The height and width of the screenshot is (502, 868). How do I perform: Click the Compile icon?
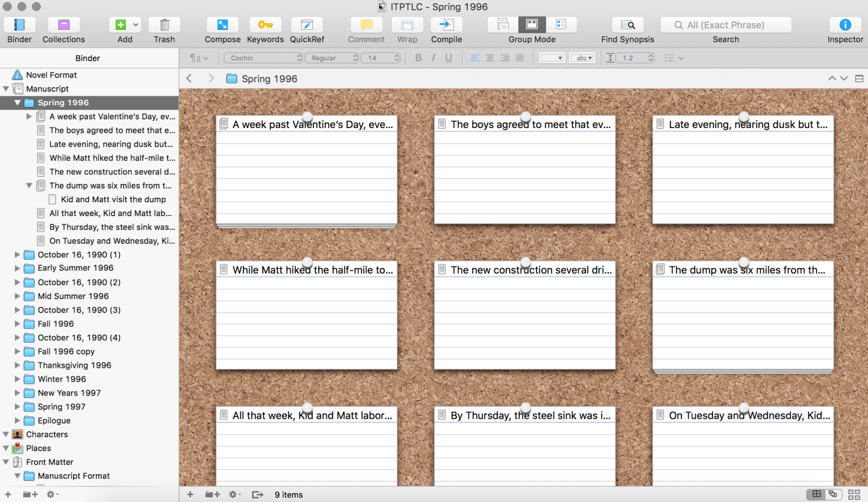tap(446, 25)
